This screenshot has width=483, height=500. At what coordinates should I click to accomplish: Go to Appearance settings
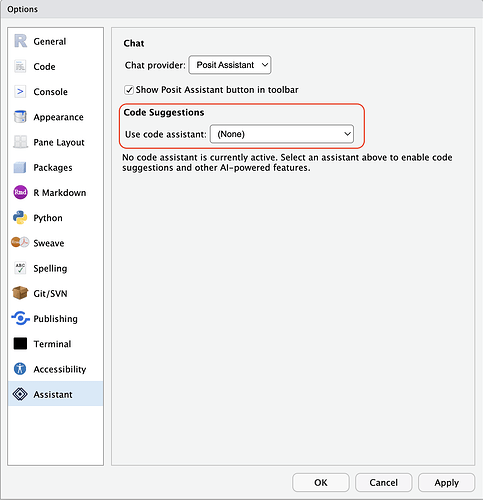[x=56, y=117]
